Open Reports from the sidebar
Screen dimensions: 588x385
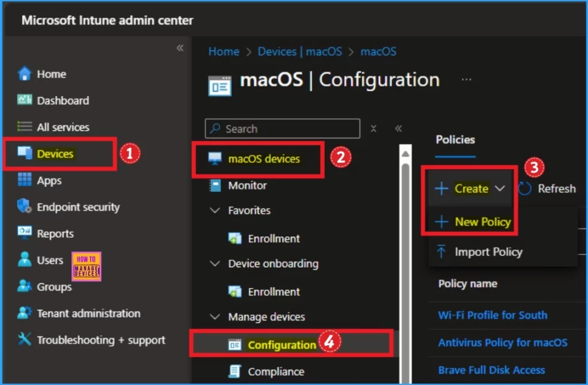coord(55,234)
